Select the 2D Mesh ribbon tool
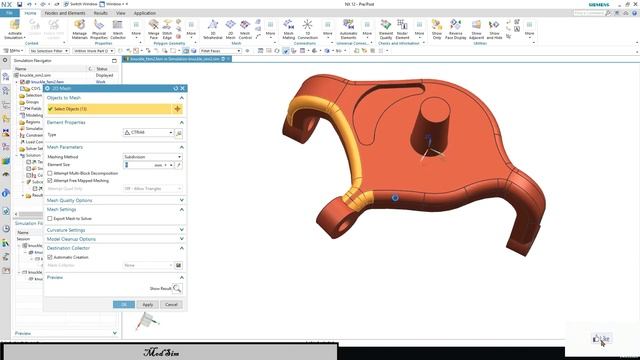Image resolution: width=640 pixels, height=360 pixels. coord(231,29)
